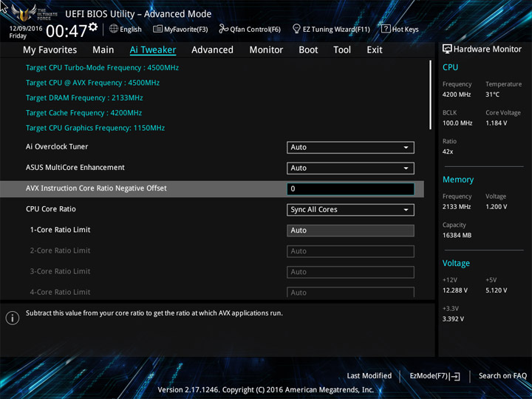Click the globe language icon
The width and height of the screenshot is (532, 399).
click(114, 29)
